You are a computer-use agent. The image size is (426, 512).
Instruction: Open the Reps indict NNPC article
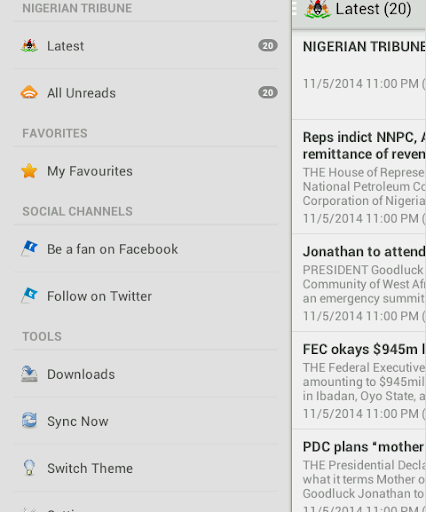pyautogui.click(x=359, y=177)
